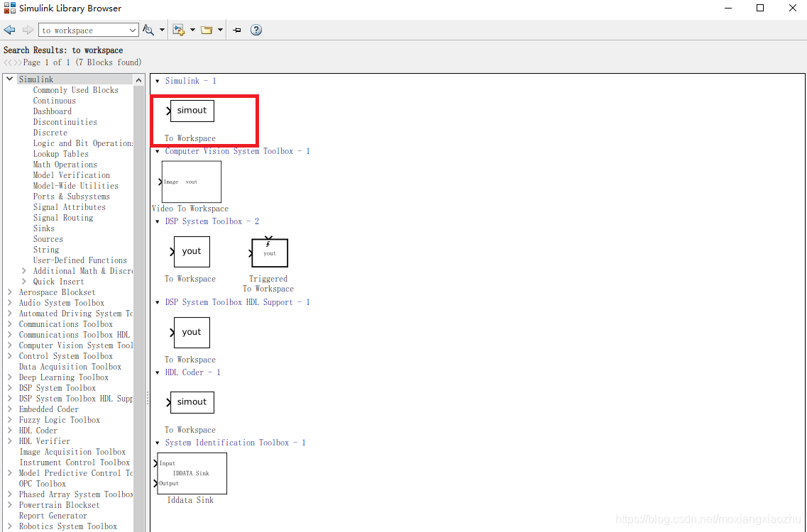Select Fuzzy Logic Toolbox in tree
The height and width of the screenshot is (532, 807).
point(59,420)
